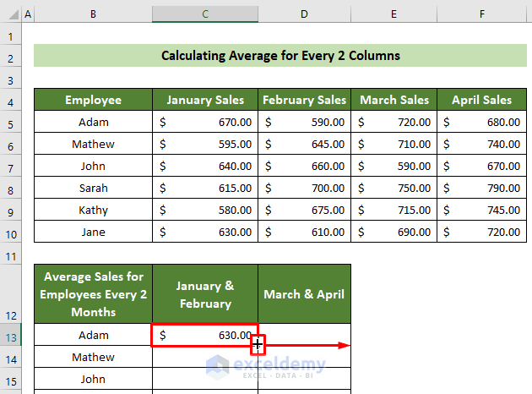Viewport: 532px width, 394px height.
Task: Select the 'January Sales' header cell
Action: pyautogui.click(x=205, y=100)
